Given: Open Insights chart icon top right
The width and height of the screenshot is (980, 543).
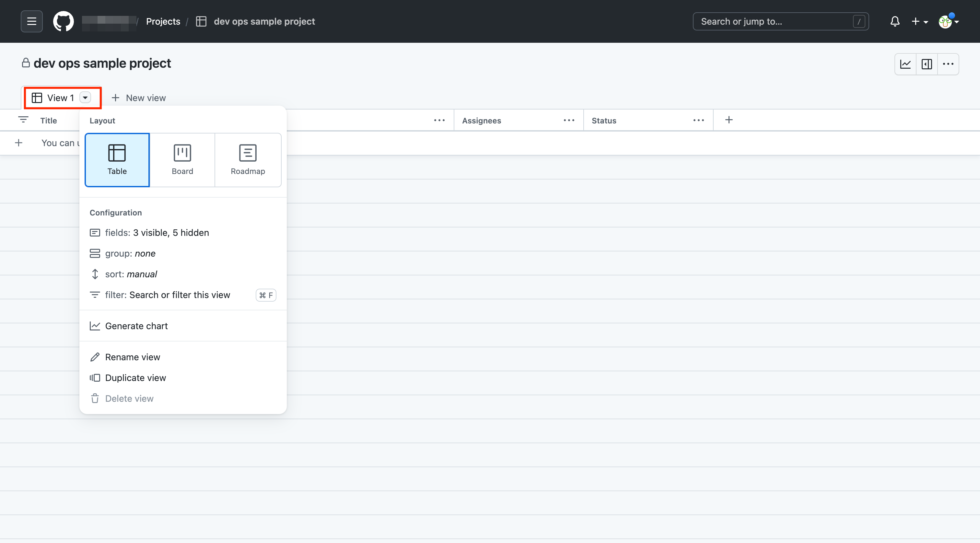Looking at the screenshot, I should pyautogui.click(x=905, y=64).
